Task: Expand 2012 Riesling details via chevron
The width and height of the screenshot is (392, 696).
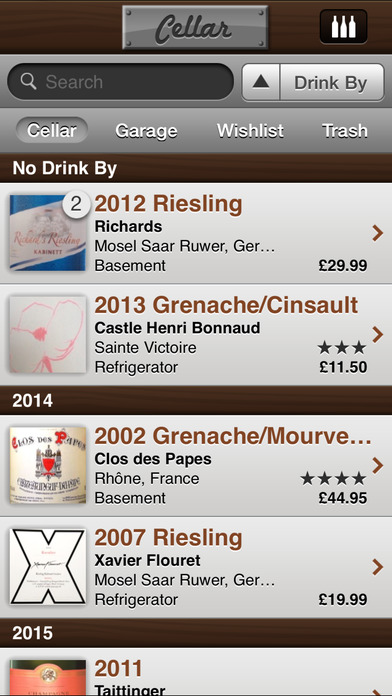Action: (x=377, y=233)
